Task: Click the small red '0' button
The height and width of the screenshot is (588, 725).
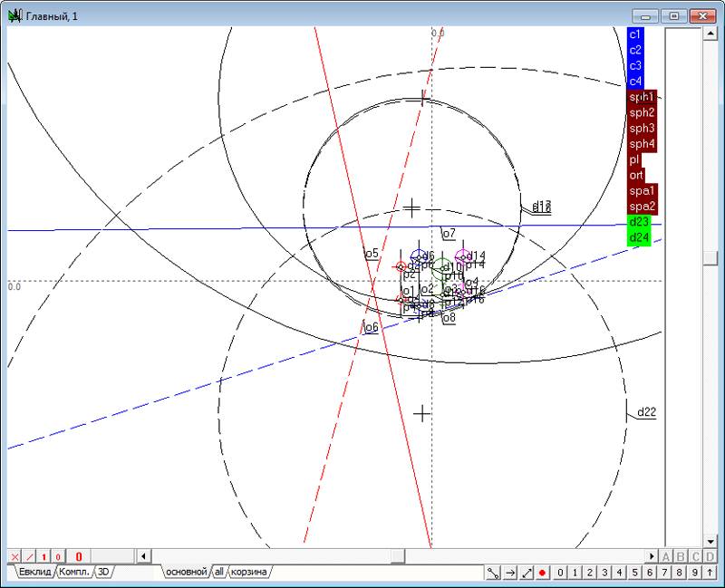Action: (58, 556)
